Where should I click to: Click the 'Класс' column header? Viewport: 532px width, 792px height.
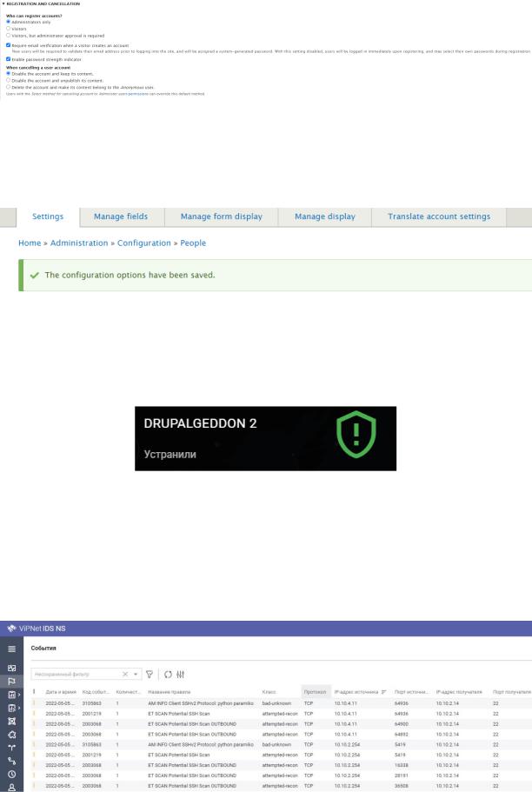click(269, 692)
